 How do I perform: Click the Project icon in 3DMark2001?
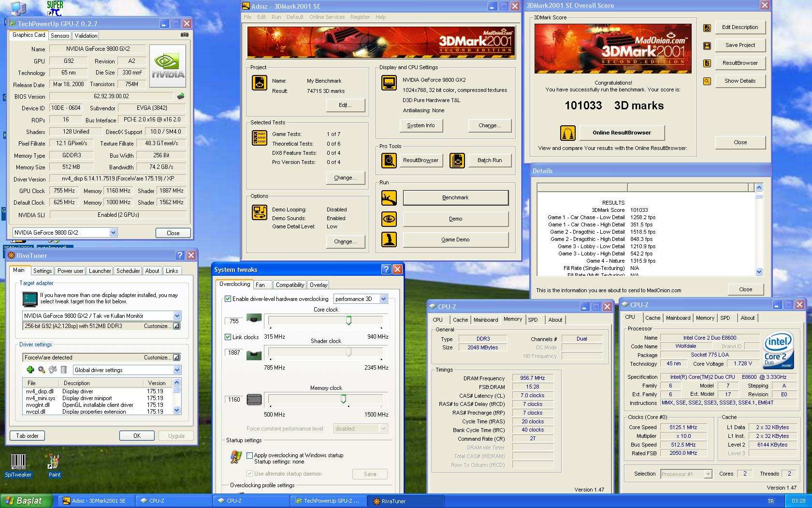(260, 83)
